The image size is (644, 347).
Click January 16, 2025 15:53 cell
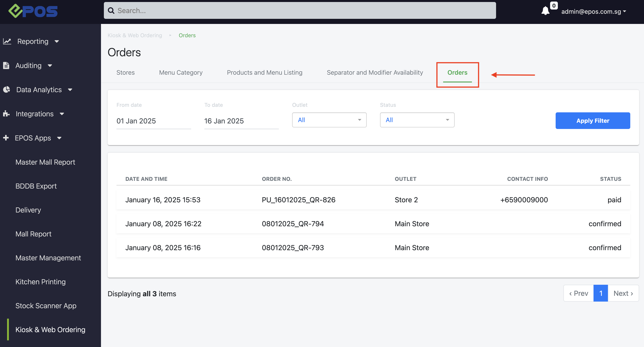(x=163, y=200)
